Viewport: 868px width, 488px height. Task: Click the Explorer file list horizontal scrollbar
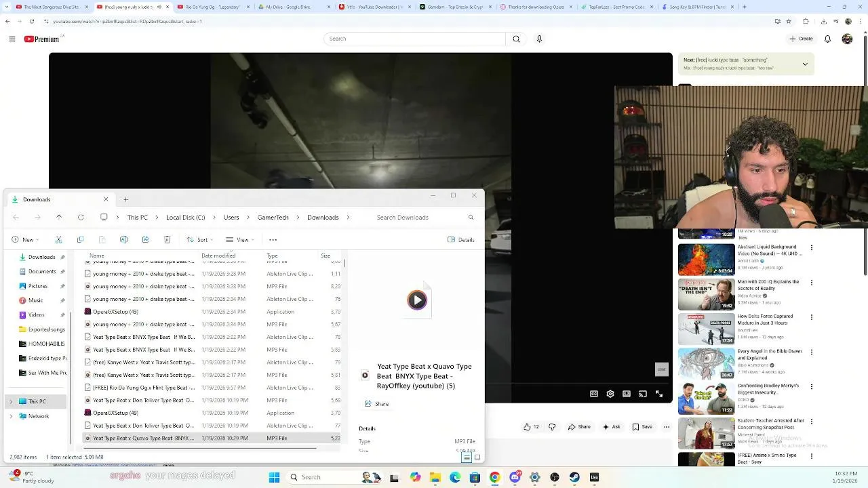pyautogui.click(x=201, y=447)
